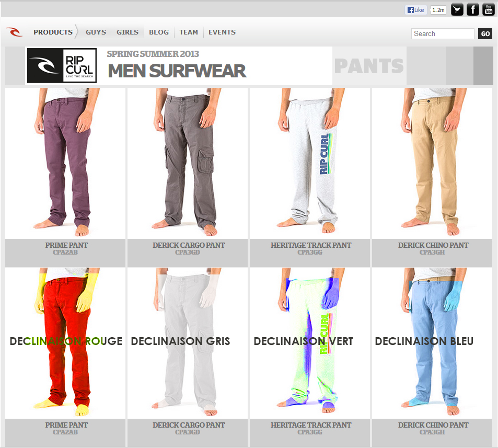
Task: Click the first-row CPA2AB product code
Action: point(65,252)
